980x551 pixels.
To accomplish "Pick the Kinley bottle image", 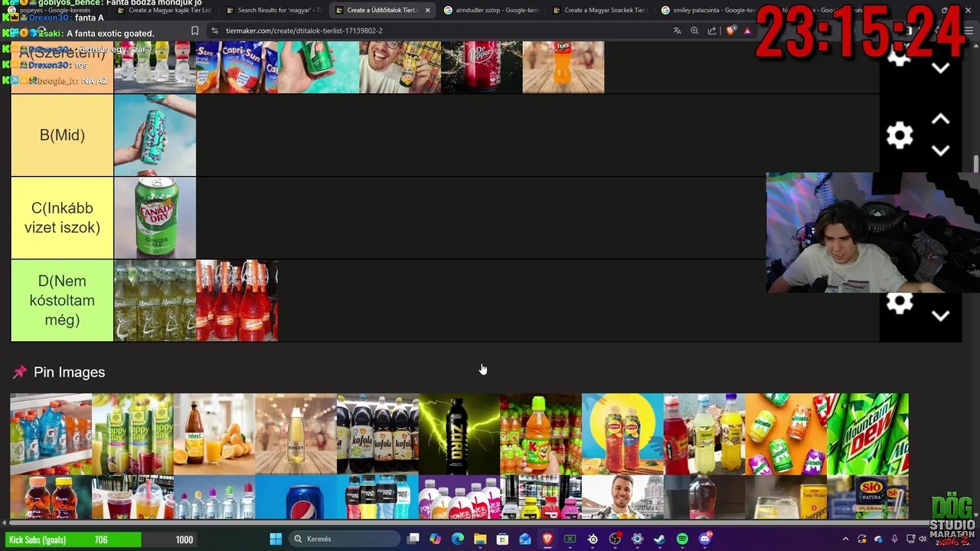I will [296, 434].
